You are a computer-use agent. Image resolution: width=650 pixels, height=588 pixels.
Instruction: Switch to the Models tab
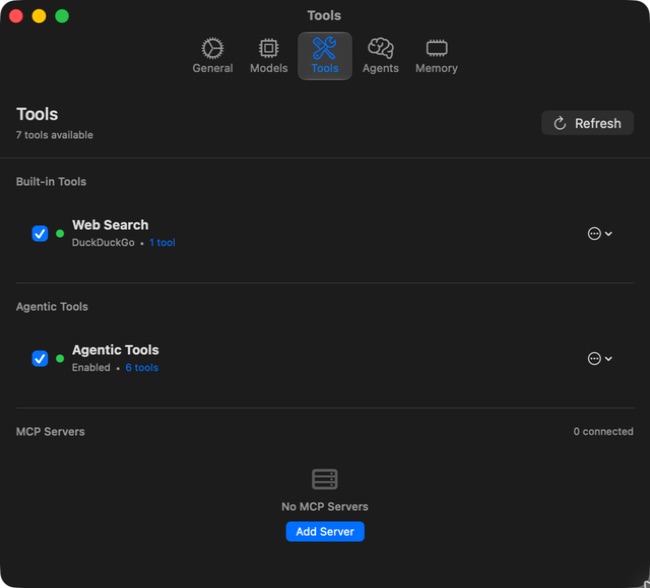(x=269, y=56)
